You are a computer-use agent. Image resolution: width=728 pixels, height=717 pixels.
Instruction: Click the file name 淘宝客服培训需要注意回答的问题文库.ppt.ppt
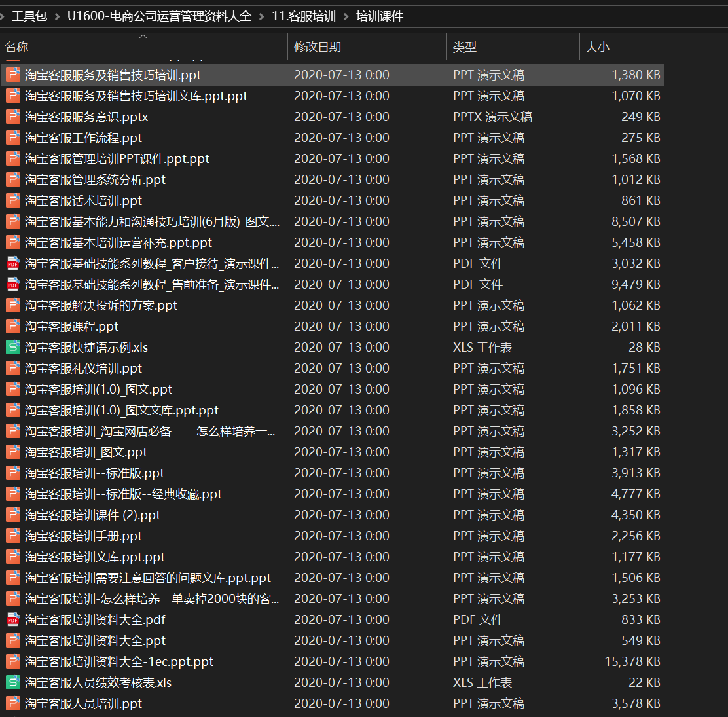(148, 578)
